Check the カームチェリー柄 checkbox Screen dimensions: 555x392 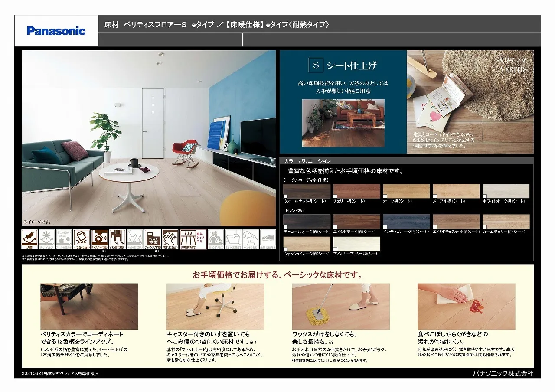(x=485, y=227)
